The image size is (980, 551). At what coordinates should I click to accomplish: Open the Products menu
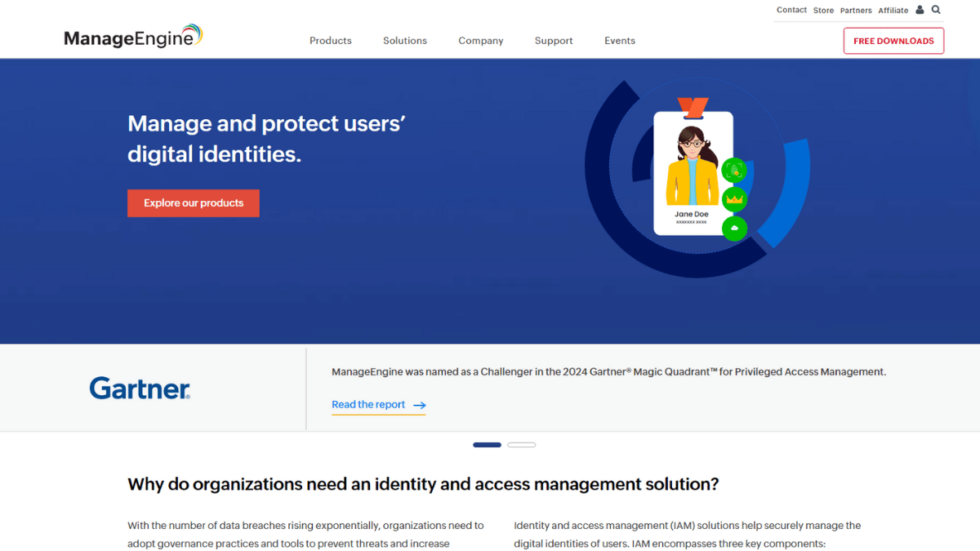331,41
